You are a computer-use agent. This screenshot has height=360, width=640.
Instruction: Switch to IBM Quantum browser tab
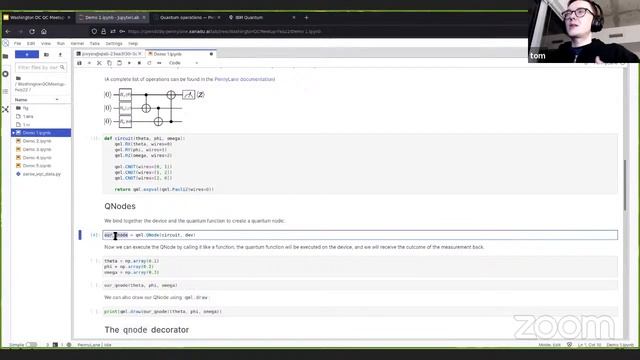[x=249, y=18]
